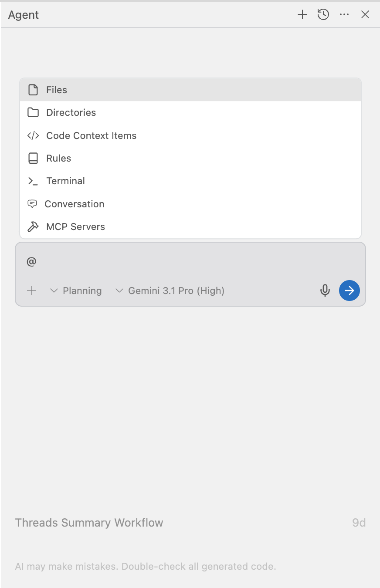This screenshot has width=380, height=588.
Task: Click the add context plus icon in input box
Action: [31, 291]
